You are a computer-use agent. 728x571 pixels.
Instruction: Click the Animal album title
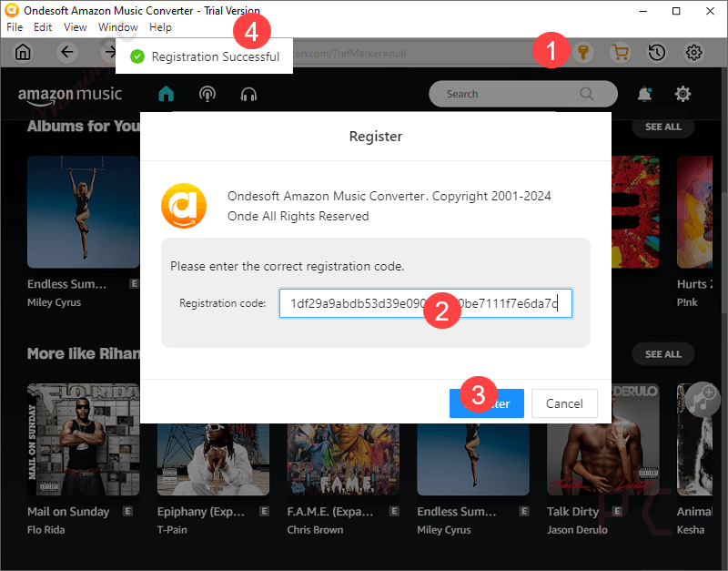click(x=694, y=512)
